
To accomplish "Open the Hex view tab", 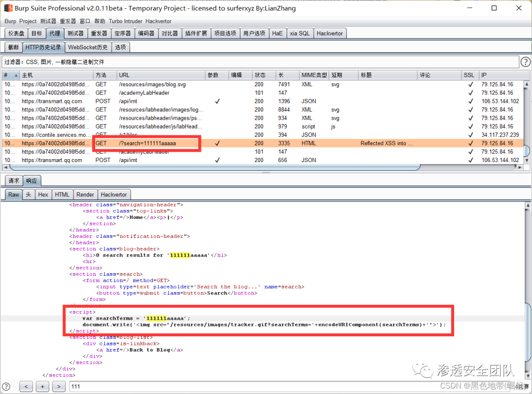I will (43, 195).
